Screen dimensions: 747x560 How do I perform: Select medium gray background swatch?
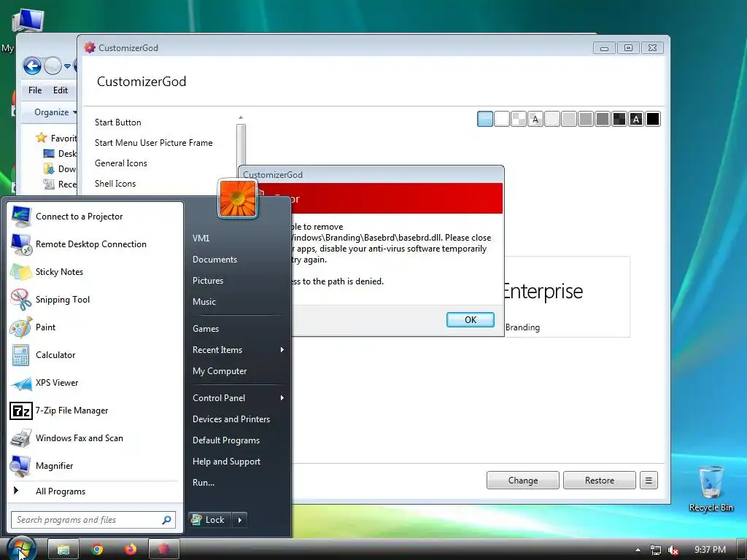586,119
